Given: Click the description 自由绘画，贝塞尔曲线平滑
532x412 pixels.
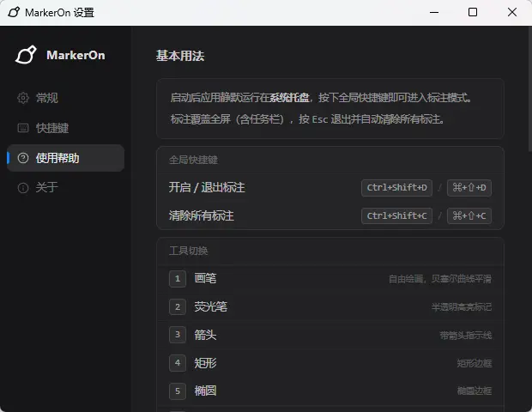Looking at the screenshot, I should (x=440, y=279).
